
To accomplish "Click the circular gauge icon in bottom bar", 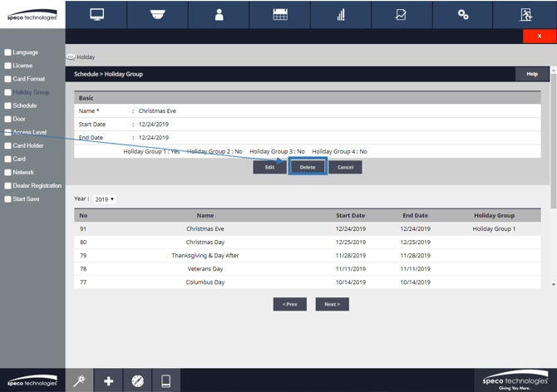I will (x=138, y=381).
